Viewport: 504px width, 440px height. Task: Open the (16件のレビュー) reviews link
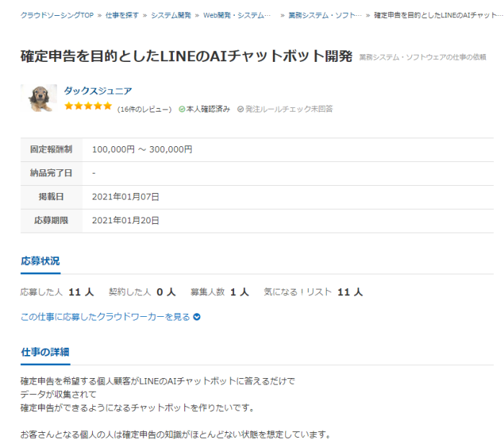(144, 109)
